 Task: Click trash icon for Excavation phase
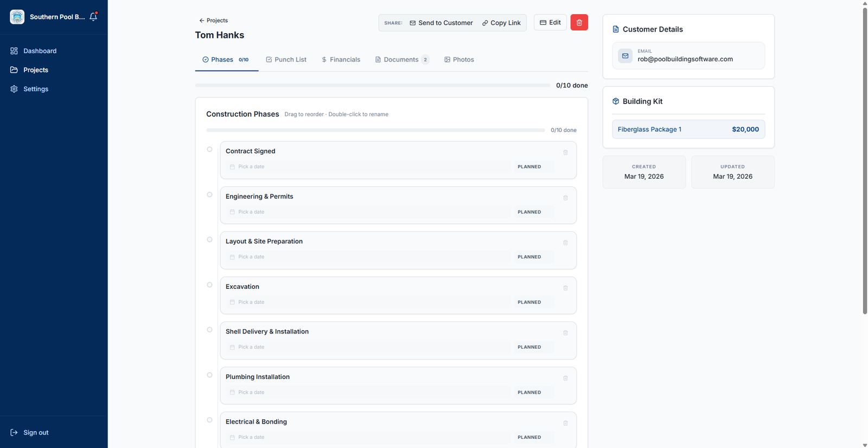[565, 288]
